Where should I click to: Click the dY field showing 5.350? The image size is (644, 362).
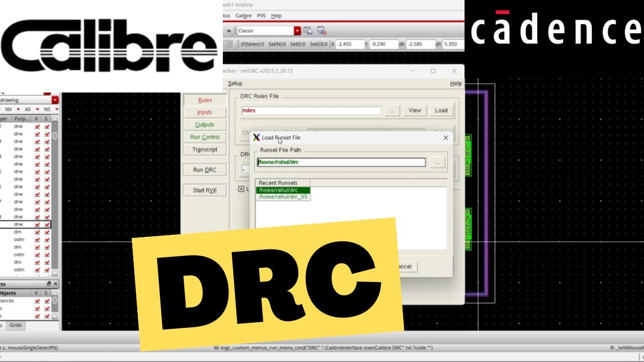pyautogui.click(x=452, y=44)
